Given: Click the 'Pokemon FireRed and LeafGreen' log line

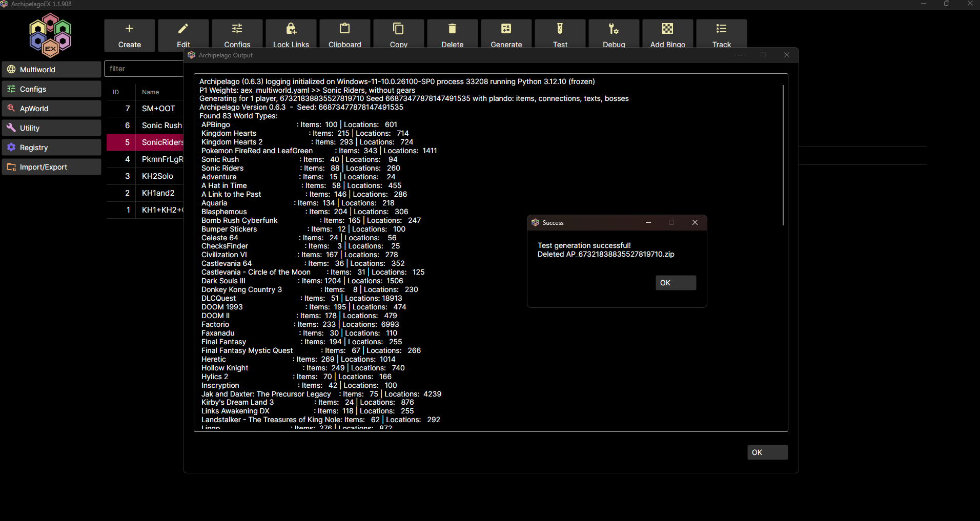Looking at the screenshot, I should pos(319,151).
